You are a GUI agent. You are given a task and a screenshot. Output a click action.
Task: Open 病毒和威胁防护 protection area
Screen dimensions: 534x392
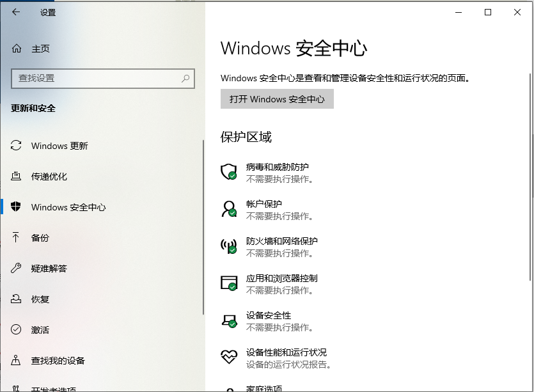(267, 173)
